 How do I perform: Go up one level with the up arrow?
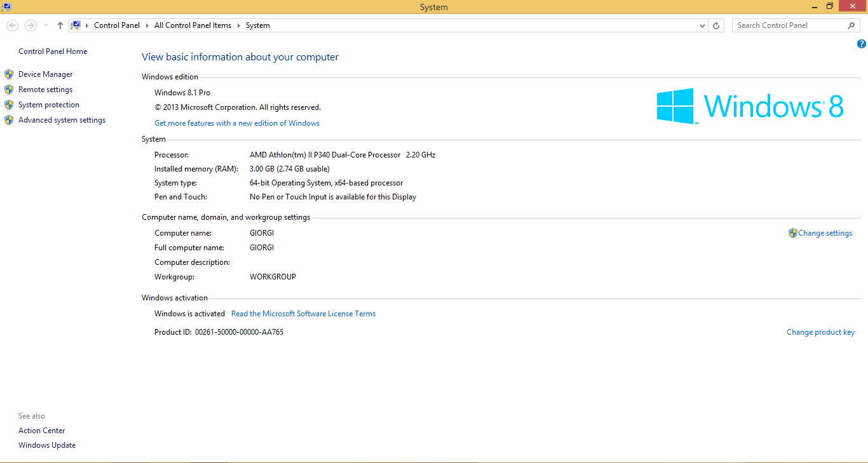(x=60, y=25)
